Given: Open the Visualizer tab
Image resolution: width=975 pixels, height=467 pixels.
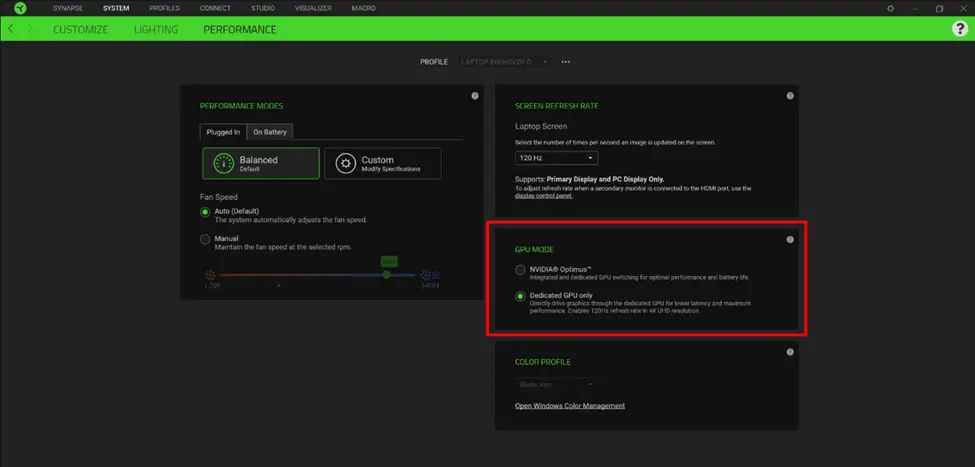Looking at the screenshot, I should pyautogui.click(x=313, y=8).
